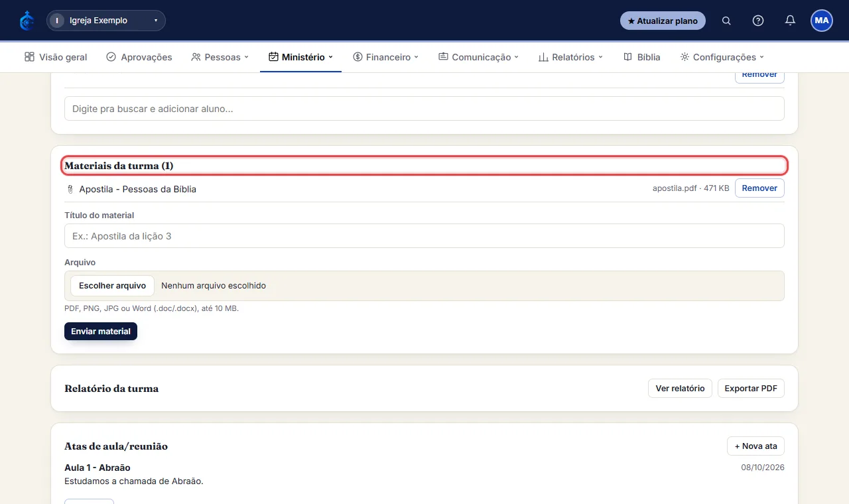
Task: Expand the Financeiro menu chevron
Action: [417, 57]
